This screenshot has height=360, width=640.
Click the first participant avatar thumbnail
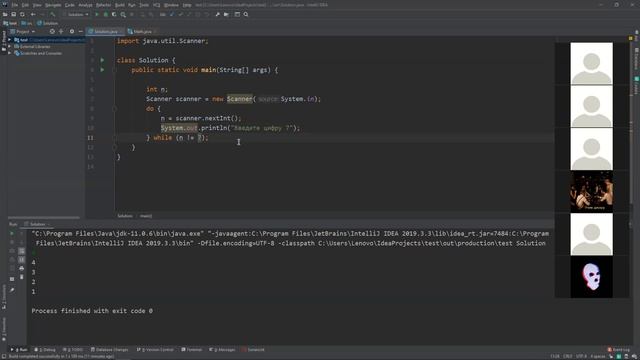[x=591, y=64]
